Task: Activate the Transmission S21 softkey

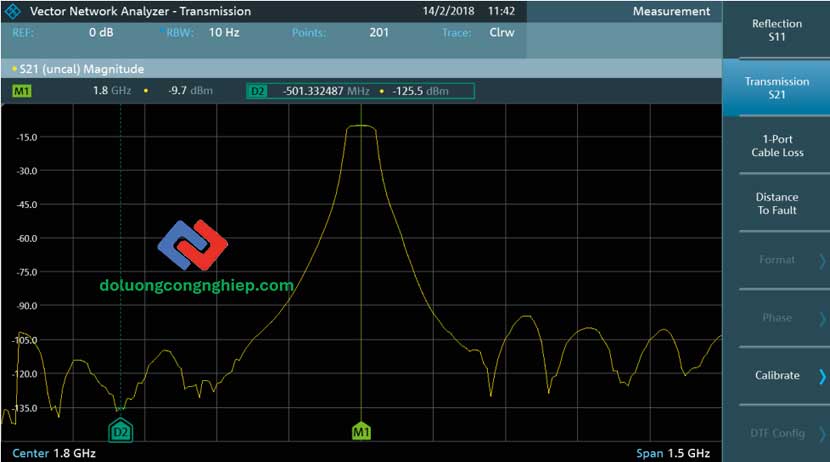Action: [x=776, y=88]
